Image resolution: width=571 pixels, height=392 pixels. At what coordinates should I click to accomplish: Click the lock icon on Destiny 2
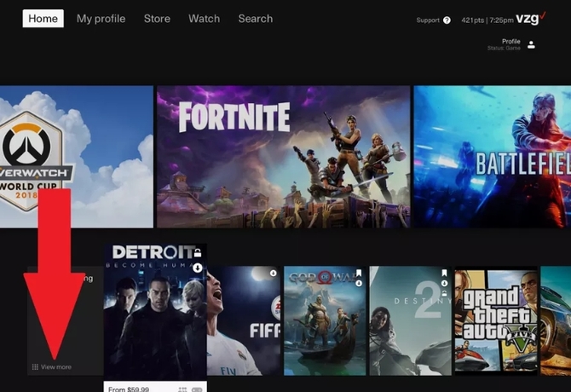click(x=444, y=293)
